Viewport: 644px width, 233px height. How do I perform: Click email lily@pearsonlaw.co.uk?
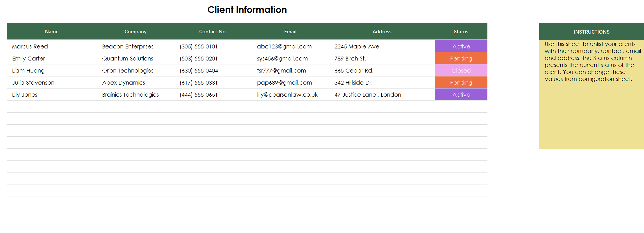point(287,95)
